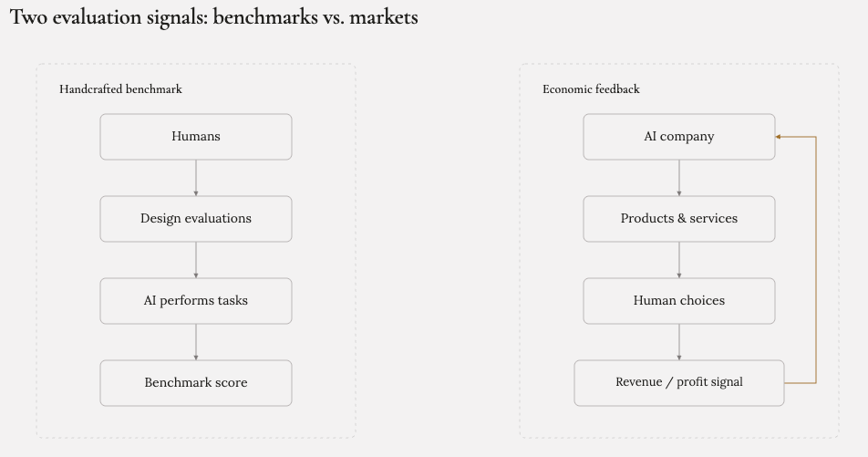Click arrow from AI company to Products & services

[x=679, y=178]
